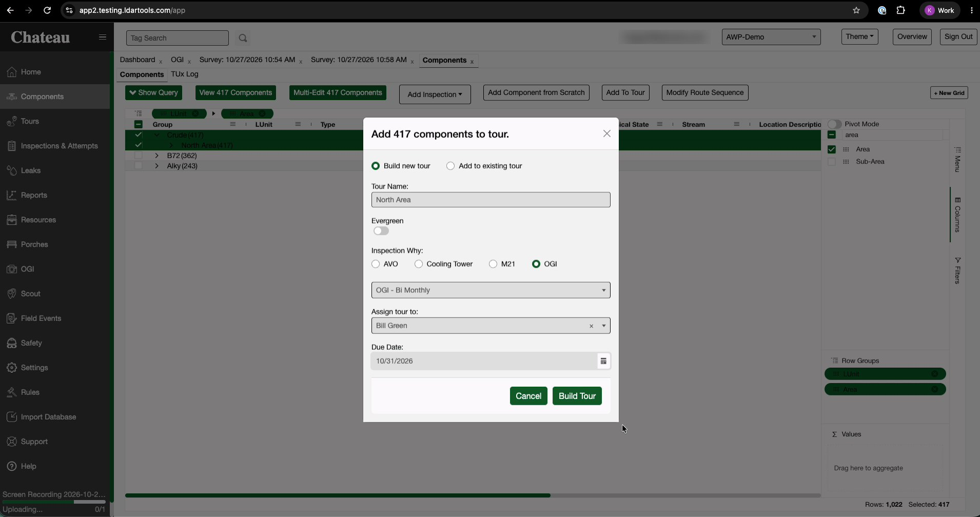The height and width of the screenshot is (517, 980).
Task: Open the OGI camera icon in the sidebar
Action: coord(12,269)
